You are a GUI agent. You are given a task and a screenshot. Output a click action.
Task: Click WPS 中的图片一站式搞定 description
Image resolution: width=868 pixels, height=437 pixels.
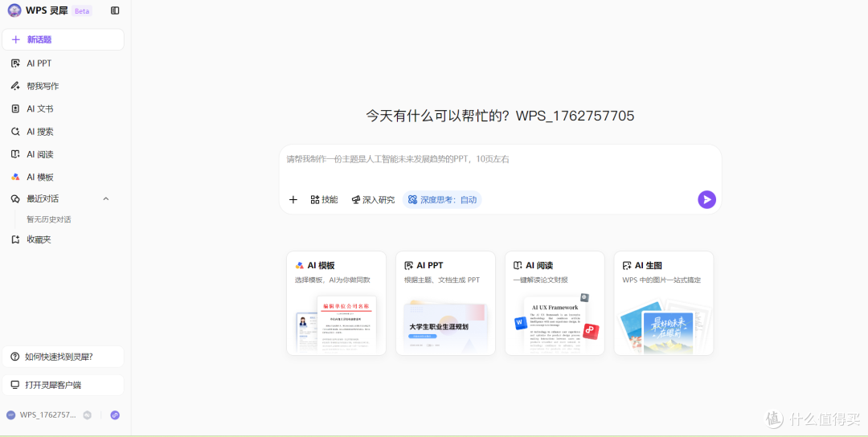coord(661,280)
